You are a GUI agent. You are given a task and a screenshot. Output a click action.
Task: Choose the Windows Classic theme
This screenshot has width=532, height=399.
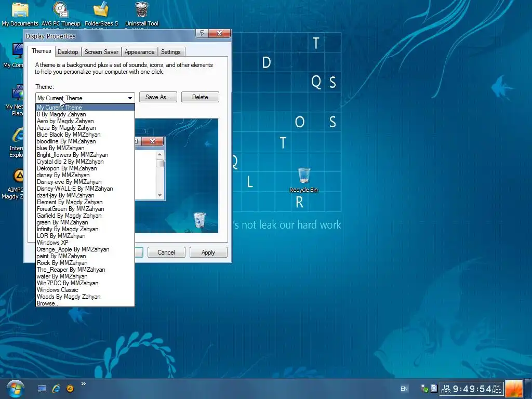85,290
